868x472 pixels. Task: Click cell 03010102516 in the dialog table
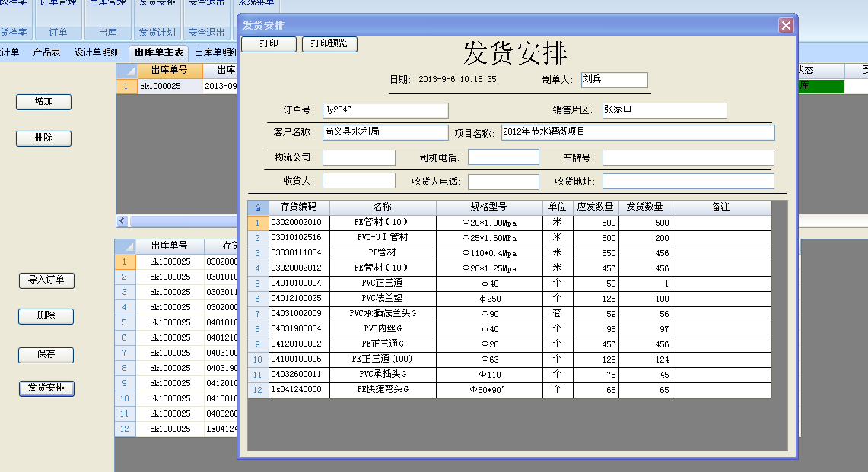299,238
